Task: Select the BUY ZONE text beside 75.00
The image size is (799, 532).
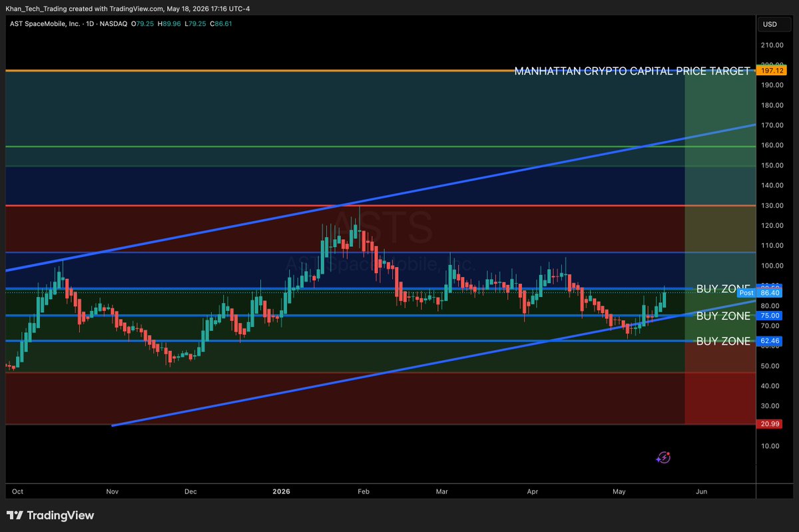Action: coord(723,316)
